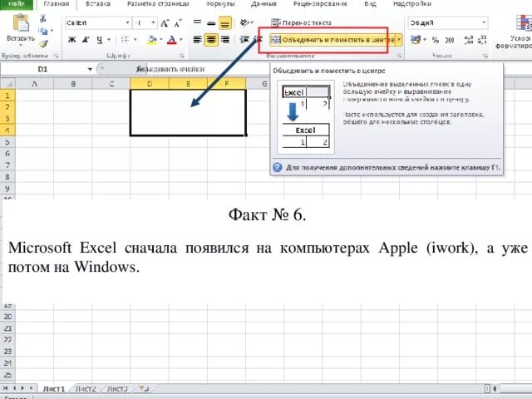Switch to the Формулы ribbon tab
Screen dimensions: 532x399
pos(220,4)
